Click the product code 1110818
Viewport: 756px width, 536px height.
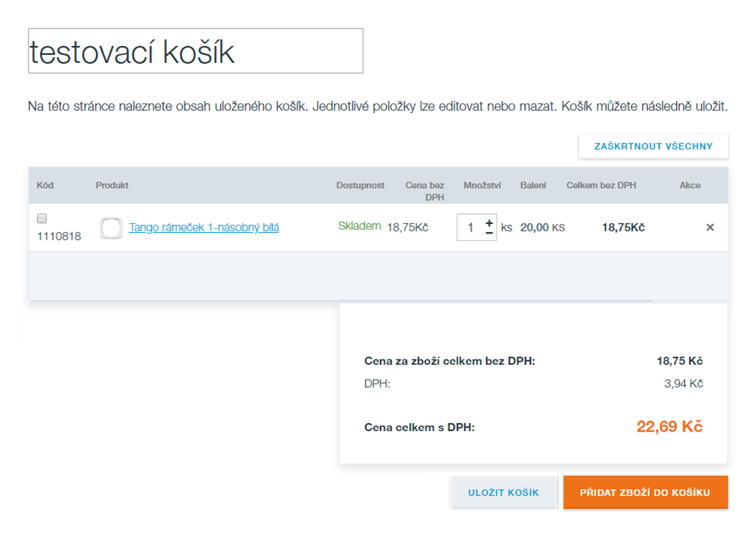[59, 236]
